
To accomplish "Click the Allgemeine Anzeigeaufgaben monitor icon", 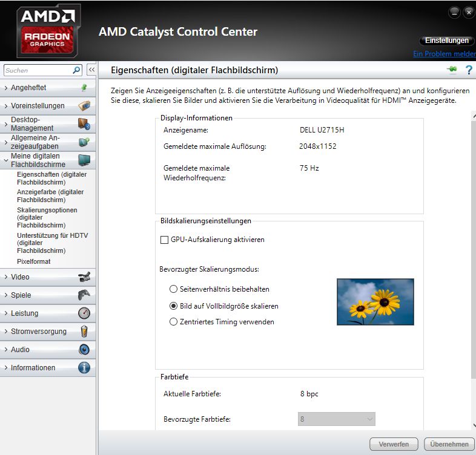I will click(84, 142).
